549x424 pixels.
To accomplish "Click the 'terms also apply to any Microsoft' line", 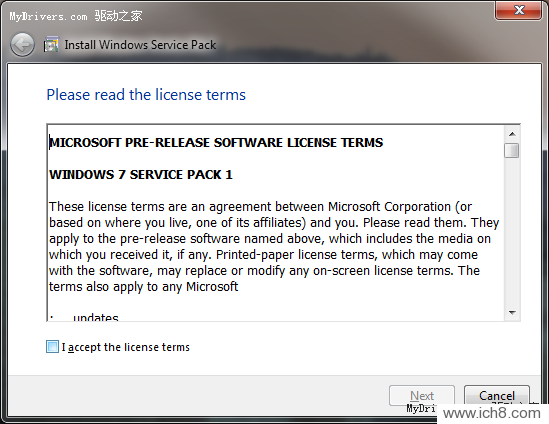I will 144,287.
